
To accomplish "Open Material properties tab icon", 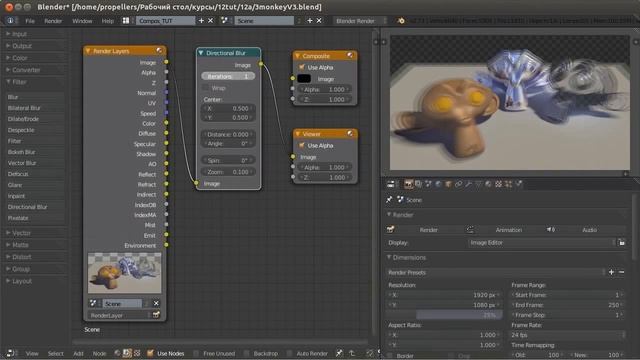I will click(488, 184).
